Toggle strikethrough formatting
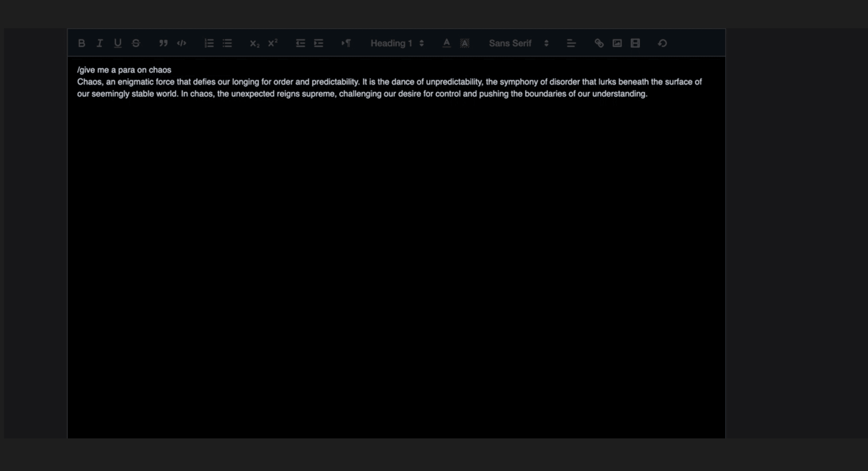The image size is (868, 471). pos(136,43)
